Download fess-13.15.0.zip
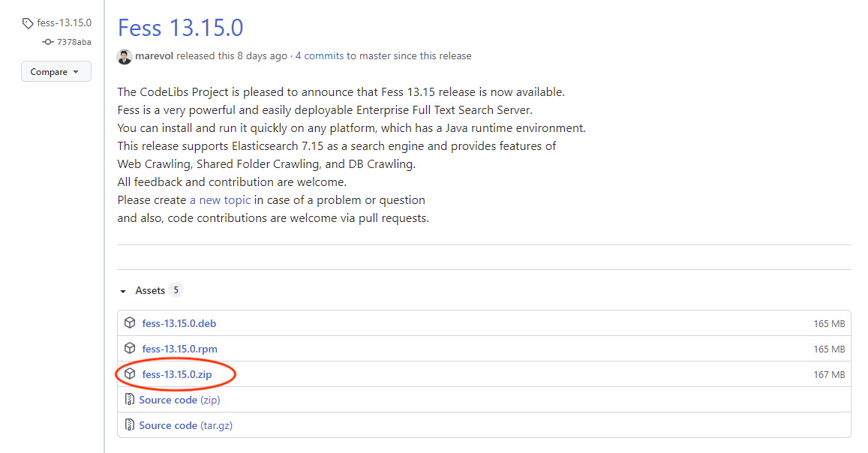Viewport: 868px width, 453px height. pyautogui.click(x=176, y=374)
